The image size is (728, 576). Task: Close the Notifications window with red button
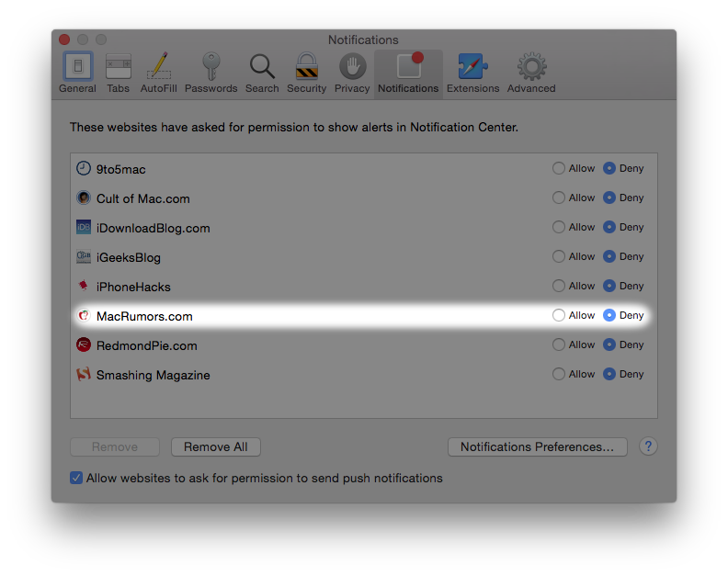(x=64, y=40)
